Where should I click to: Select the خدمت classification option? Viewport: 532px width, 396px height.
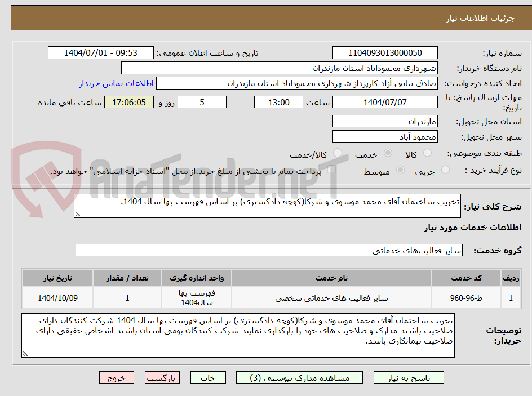pyautogui.click(x=387, y=153)
